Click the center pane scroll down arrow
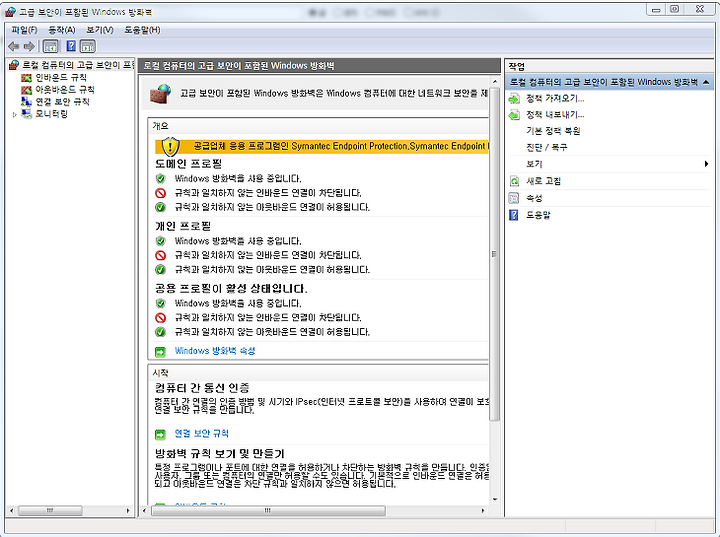This screenshot has width=720, height=537. click(x=495, y=499)
